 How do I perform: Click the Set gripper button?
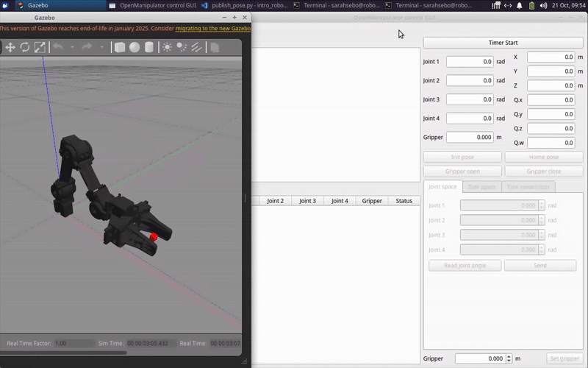tap(564, 358)
